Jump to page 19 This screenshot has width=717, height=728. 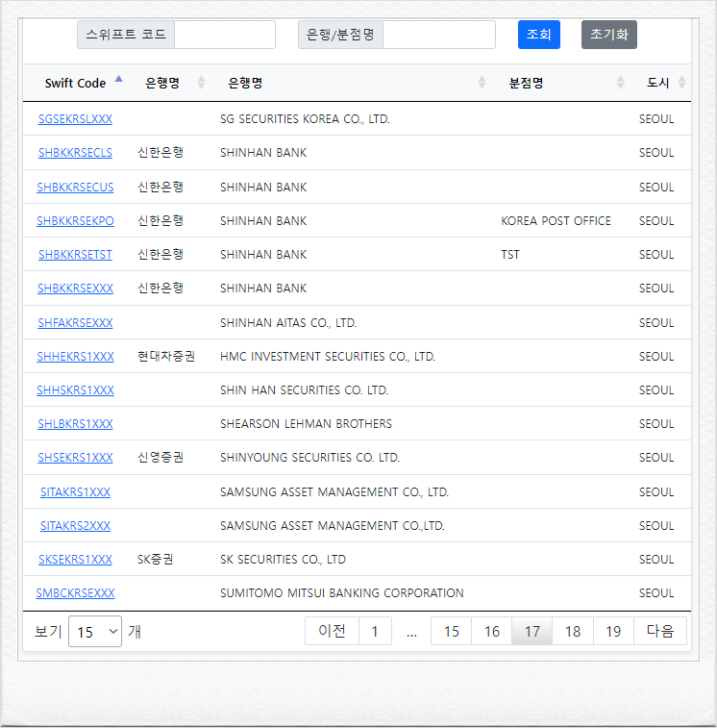(613, 631)
